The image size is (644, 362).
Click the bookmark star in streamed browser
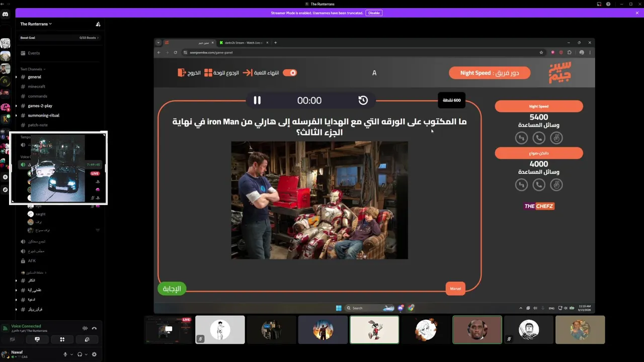click(541, 52)
